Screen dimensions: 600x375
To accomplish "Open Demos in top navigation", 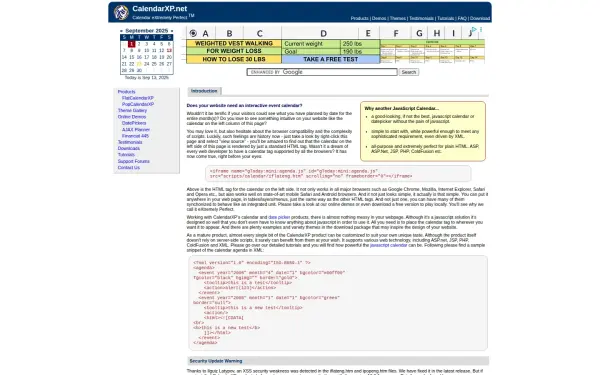I will click(379, 18).
